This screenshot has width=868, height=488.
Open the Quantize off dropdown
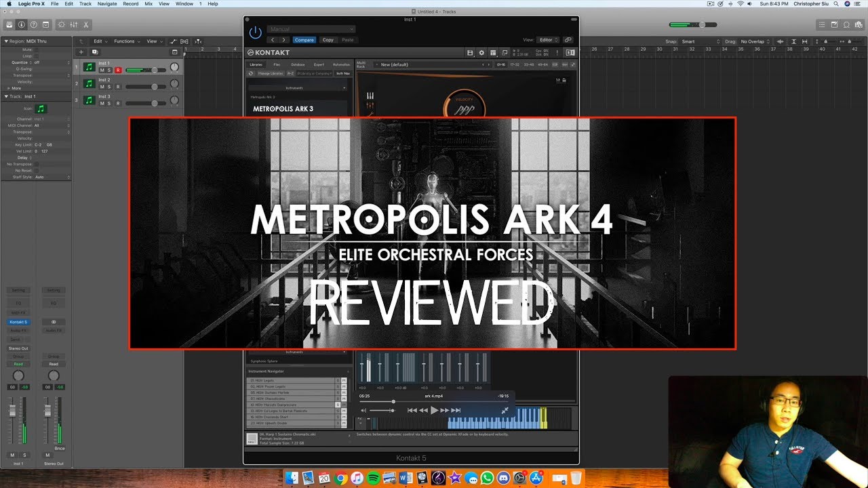(x=52, y=62)
